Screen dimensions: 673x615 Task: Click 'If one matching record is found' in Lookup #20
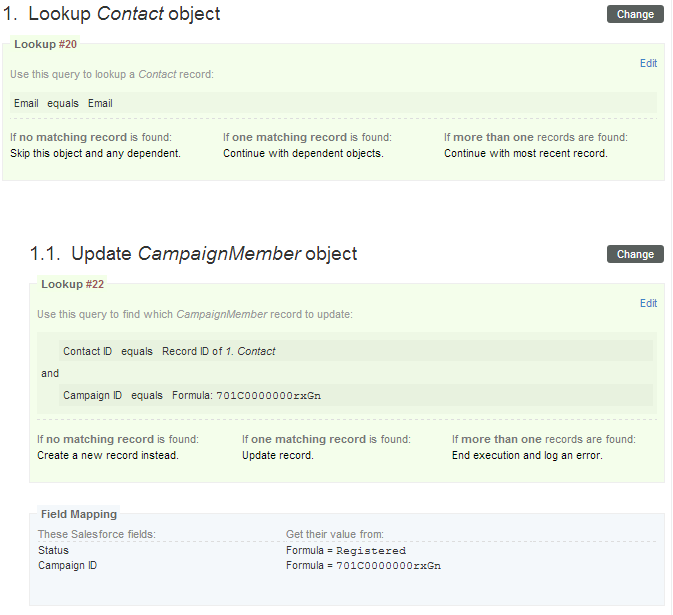pos(307,137)
